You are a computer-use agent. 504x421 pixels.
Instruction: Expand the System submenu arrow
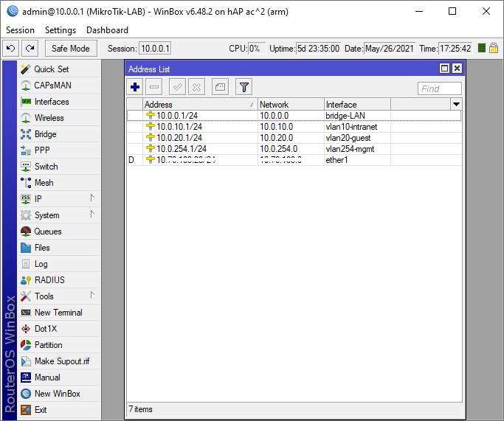92,214
